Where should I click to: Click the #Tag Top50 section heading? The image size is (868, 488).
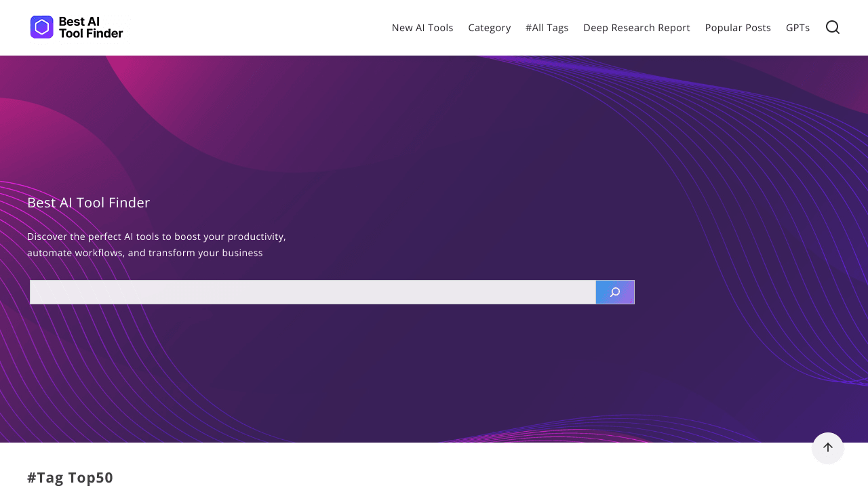71,477
